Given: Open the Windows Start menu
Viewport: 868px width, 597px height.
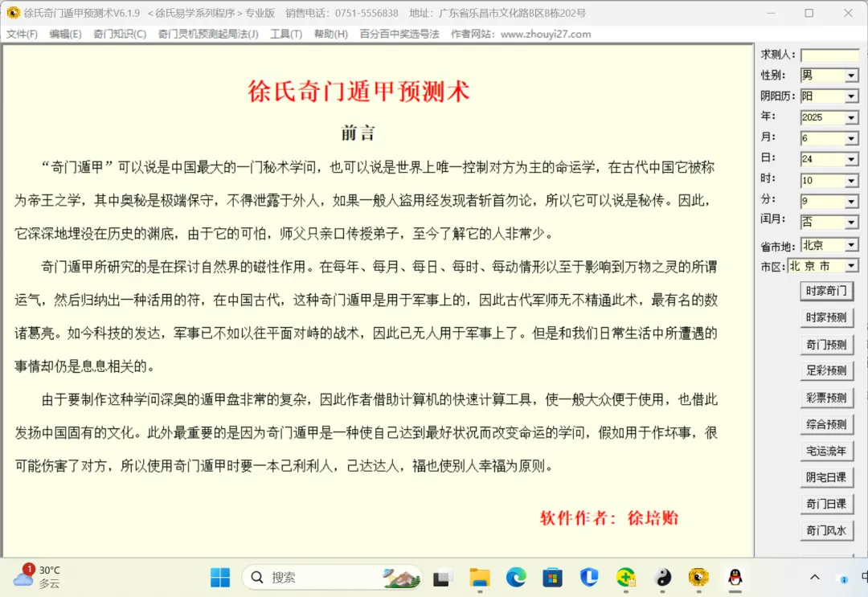Looking at the screenshot, I should click(x=220, y=577).
